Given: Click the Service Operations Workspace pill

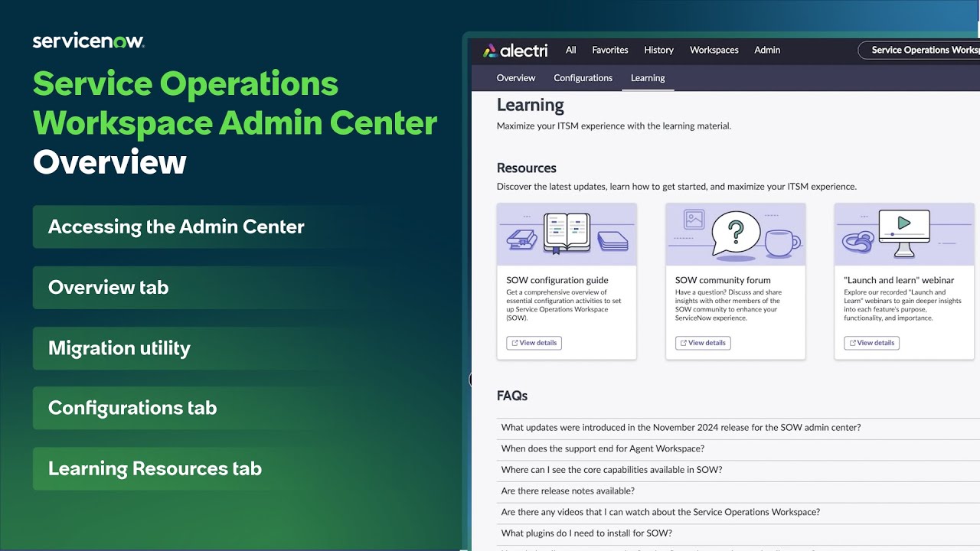Looking at the screenshot, I should point(920,50).
